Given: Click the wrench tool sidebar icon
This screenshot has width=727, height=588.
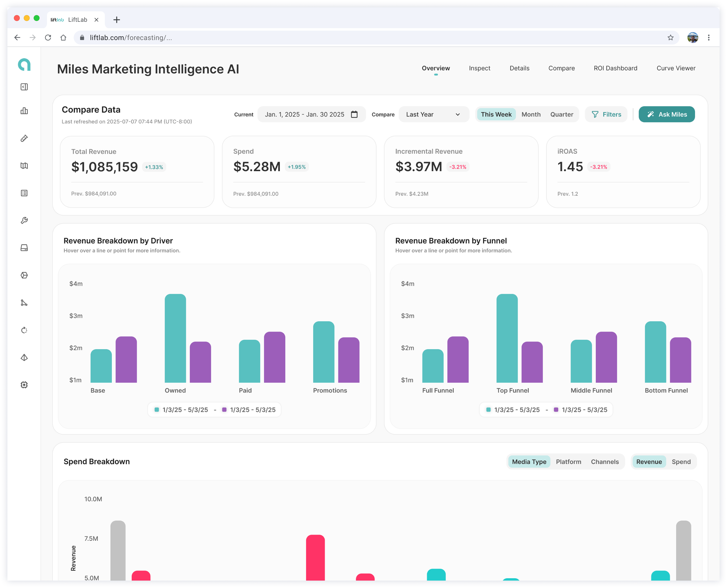Looking at the screenshot, I should (x=24, y=220).
